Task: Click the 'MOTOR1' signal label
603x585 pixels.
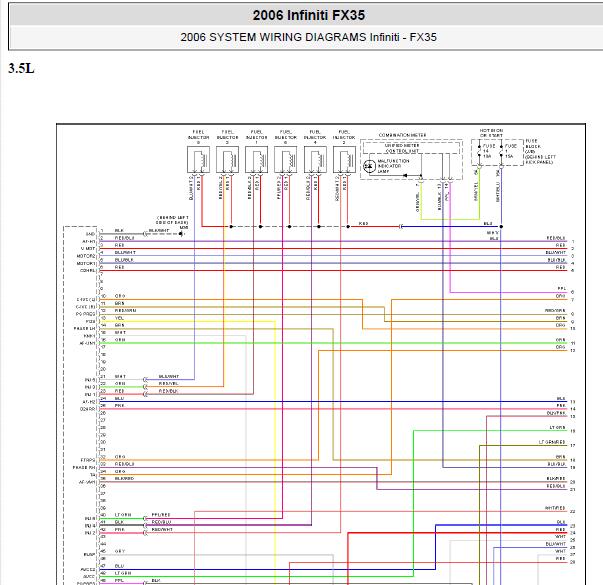Action: tap(86, 263)
